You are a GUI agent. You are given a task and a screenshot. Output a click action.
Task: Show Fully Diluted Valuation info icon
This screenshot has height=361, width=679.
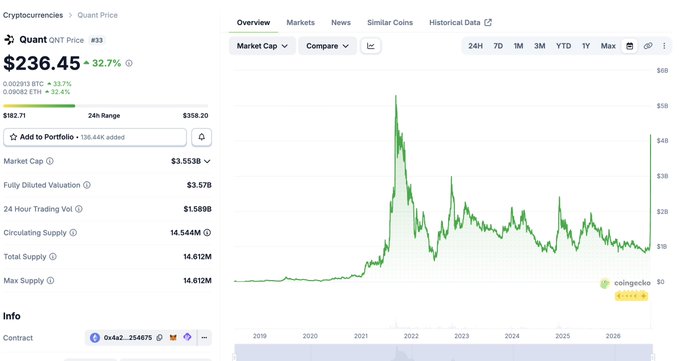[x=87, y=185]
